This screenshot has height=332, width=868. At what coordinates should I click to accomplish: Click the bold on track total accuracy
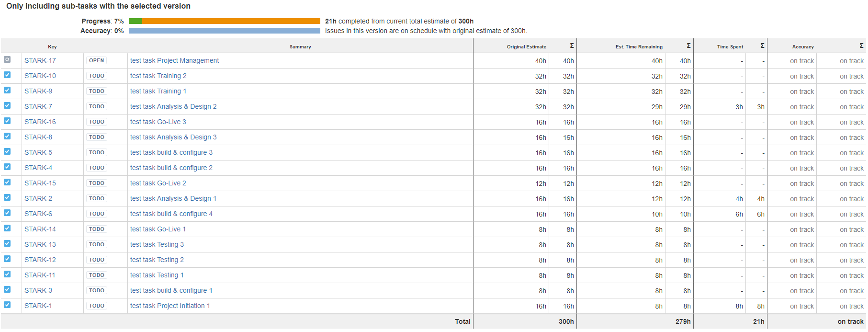click(x=850, y=321)
